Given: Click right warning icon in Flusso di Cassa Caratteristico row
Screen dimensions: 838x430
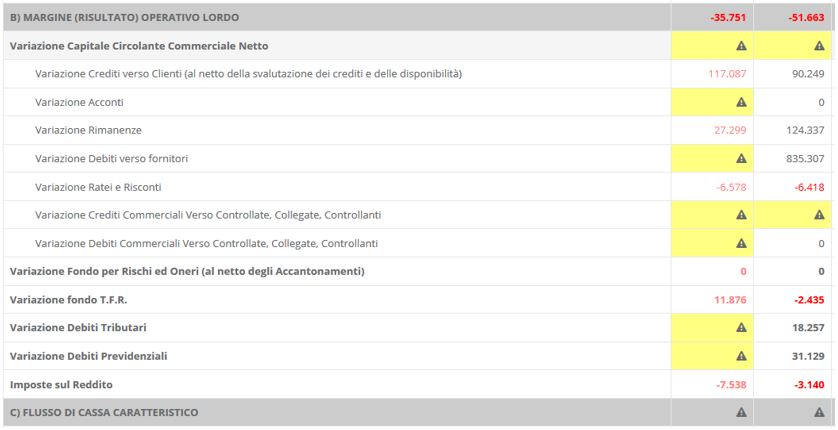Looking at the screenshot, I should click(x=819, y=412).
